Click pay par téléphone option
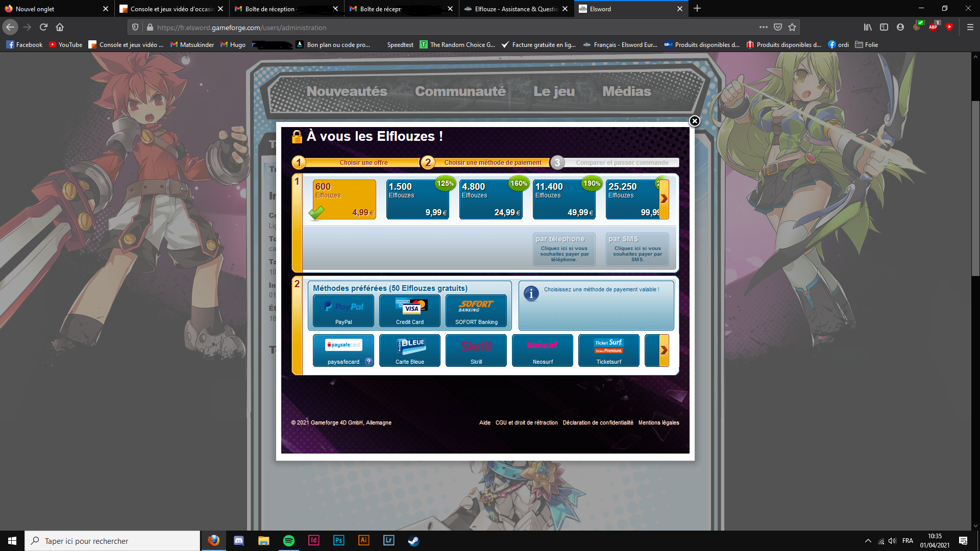980x551 pixels. coord(564,249)
